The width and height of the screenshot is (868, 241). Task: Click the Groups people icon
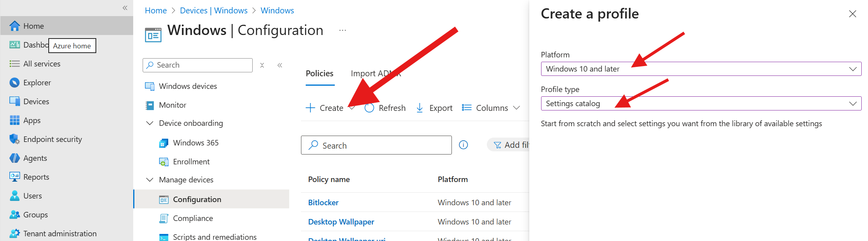click(15, 215)
